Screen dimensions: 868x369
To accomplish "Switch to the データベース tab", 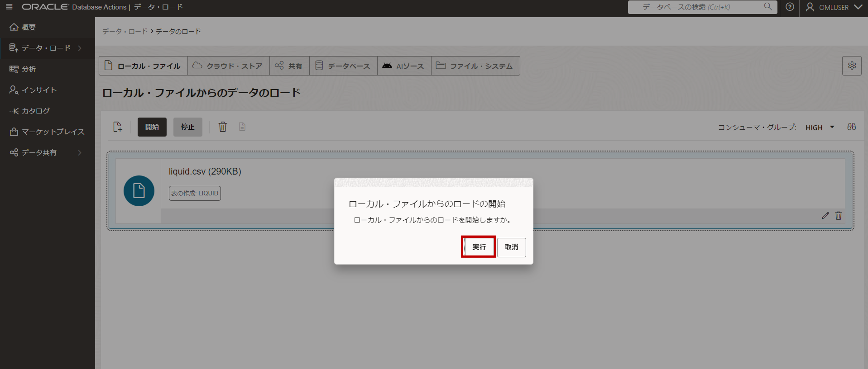I will pos(343,66).
